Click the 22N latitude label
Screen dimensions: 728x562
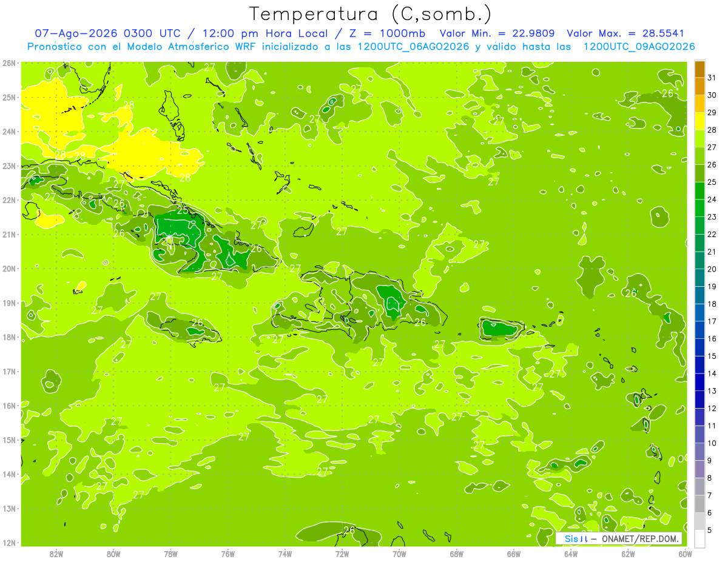pyautogui.click(x=8, y=200)
